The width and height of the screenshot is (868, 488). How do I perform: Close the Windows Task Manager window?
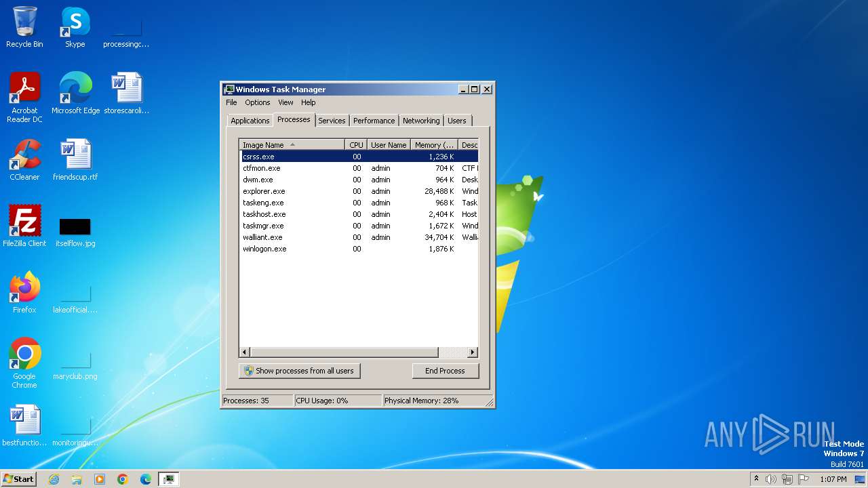tap(486, 89)
